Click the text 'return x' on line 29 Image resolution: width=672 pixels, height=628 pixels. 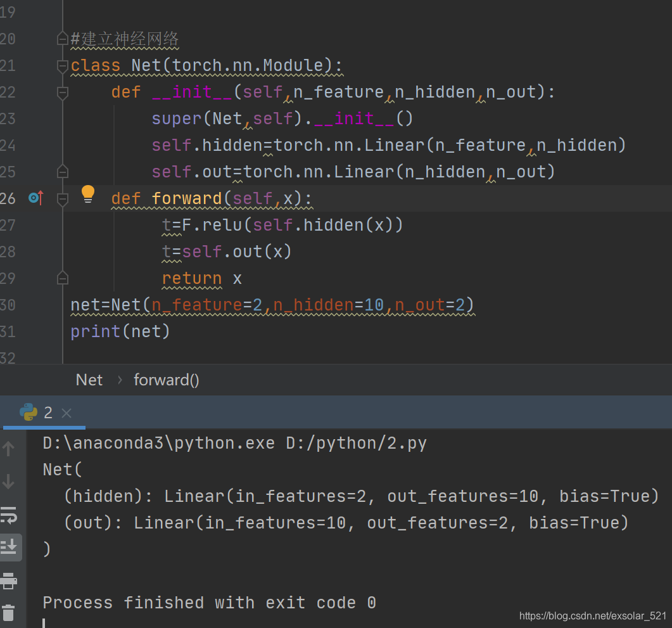tap(202, 279)
